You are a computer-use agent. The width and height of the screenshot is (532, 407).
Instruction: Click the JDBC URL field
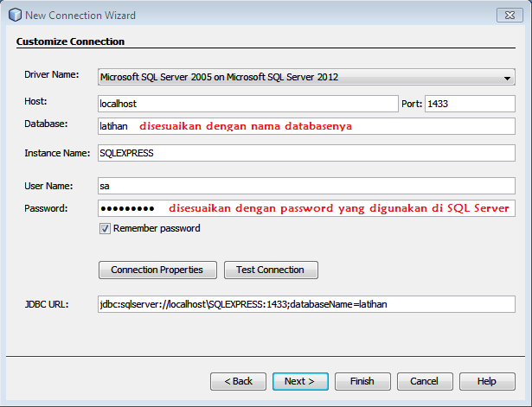(x=306, y=304)
